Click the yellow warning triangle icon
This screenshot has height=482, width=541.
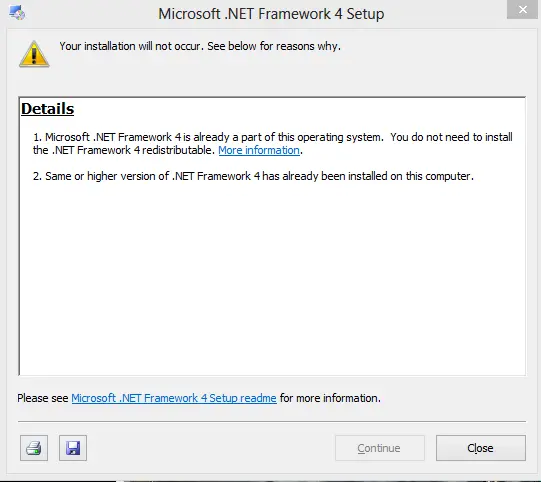tap(34, 54)
